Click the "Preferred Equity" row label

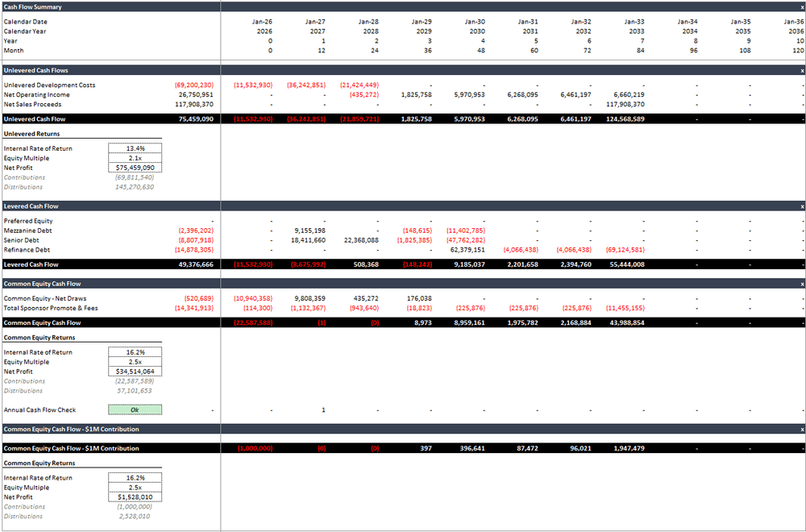[28, 221]
